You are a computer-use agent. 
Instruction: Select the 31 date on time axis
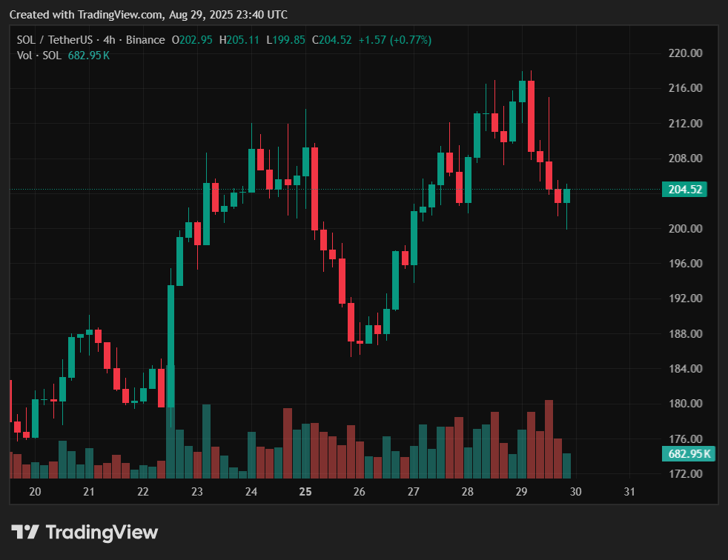pos(629,491)
